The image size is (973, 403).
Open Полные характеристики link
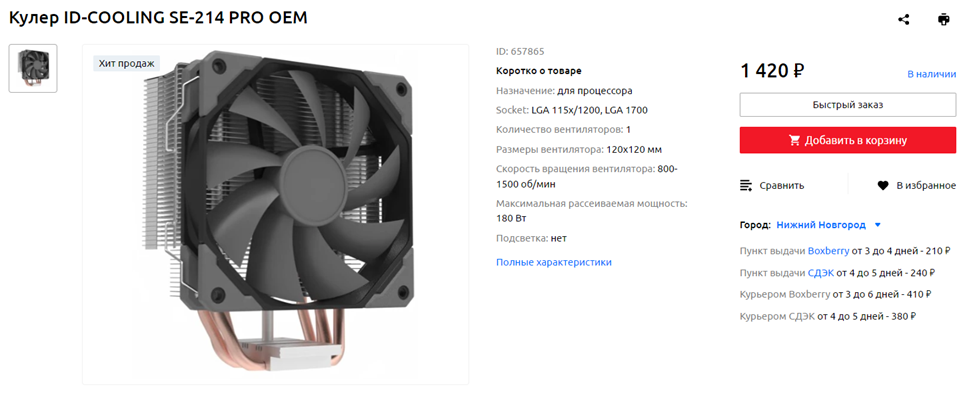pyautogui.click(x=554, y=262)
